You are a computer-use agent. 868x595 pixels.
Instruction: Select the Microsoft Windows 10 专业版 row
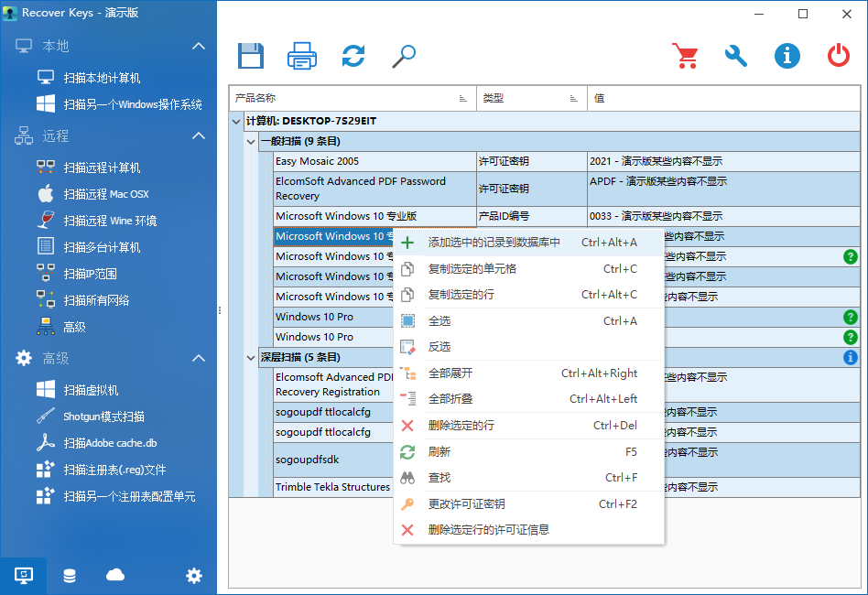coord(567,216)
